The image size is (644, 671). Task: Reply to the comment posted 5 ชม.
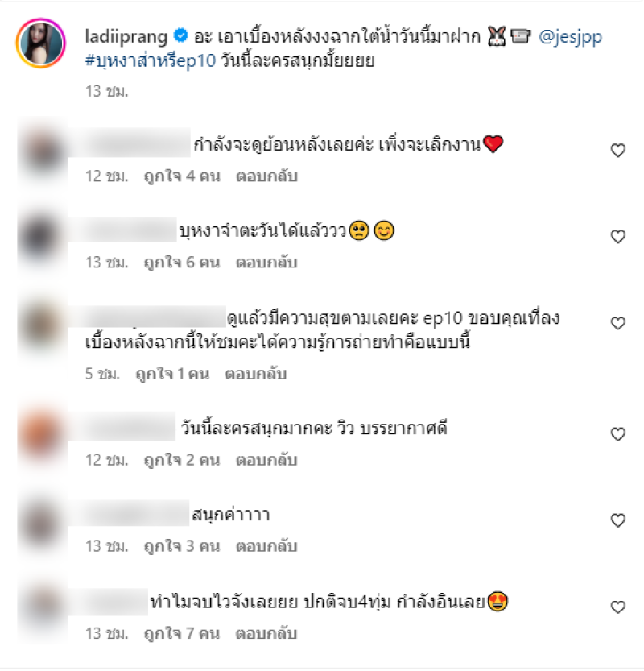pos(256,374)
